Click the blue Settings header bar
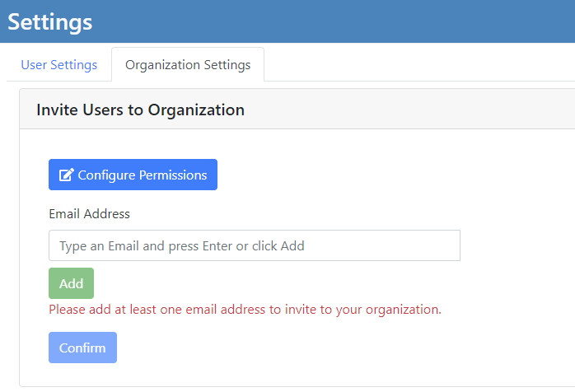This screenshot has height=392, width=575. (x=330, y=21)
